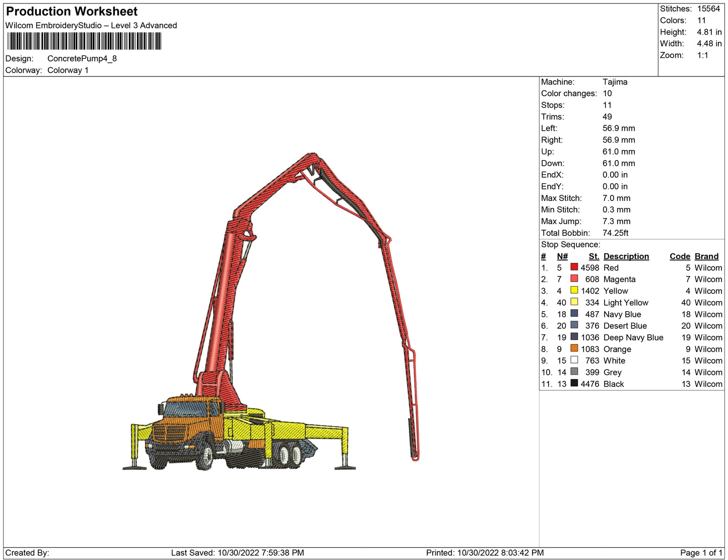The height and width of the screenshot is (560, 728).
Task: Click the Desert Blue color swatch
Action: tap(574, 325)
